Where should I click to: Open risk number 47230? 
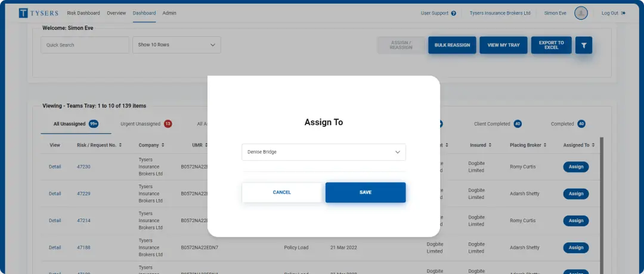point(83,167)
